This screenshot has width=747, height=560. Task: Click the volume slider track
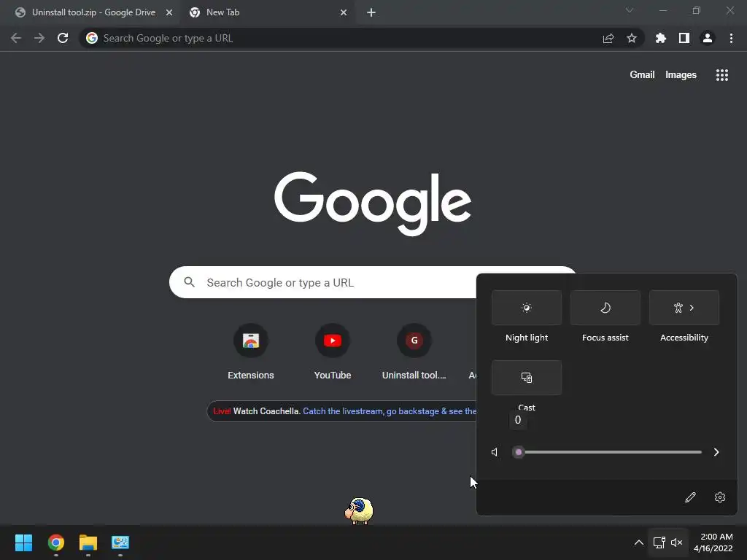(x=609, y=452)
